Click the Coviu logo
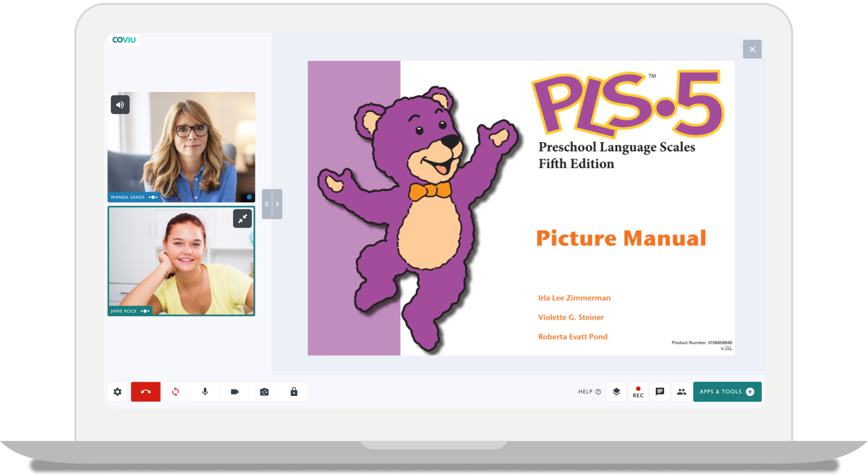 click(x=124, y=40)
